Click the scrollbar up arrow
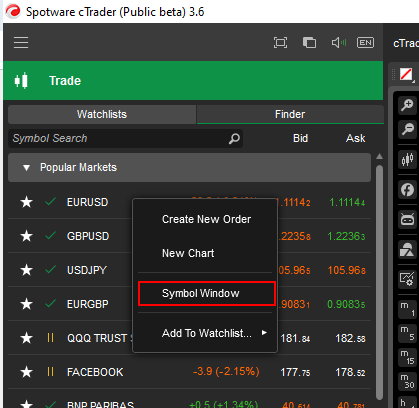 tap(379, 156)
